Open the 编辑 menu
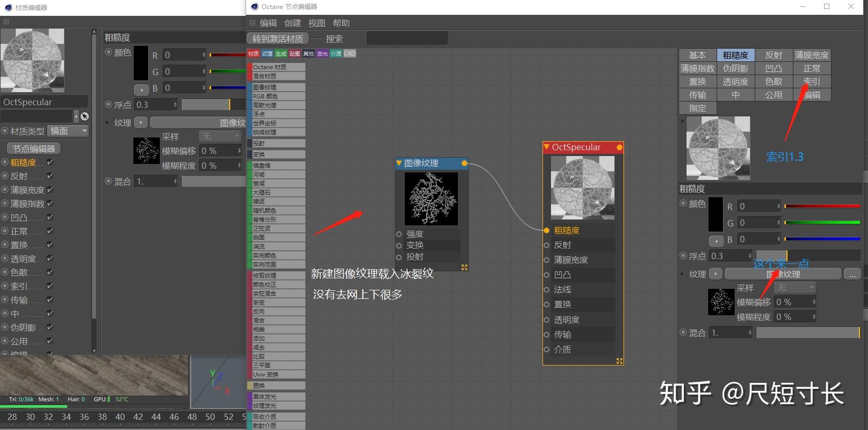Screen dimensions: 868x430 point(268,23)
